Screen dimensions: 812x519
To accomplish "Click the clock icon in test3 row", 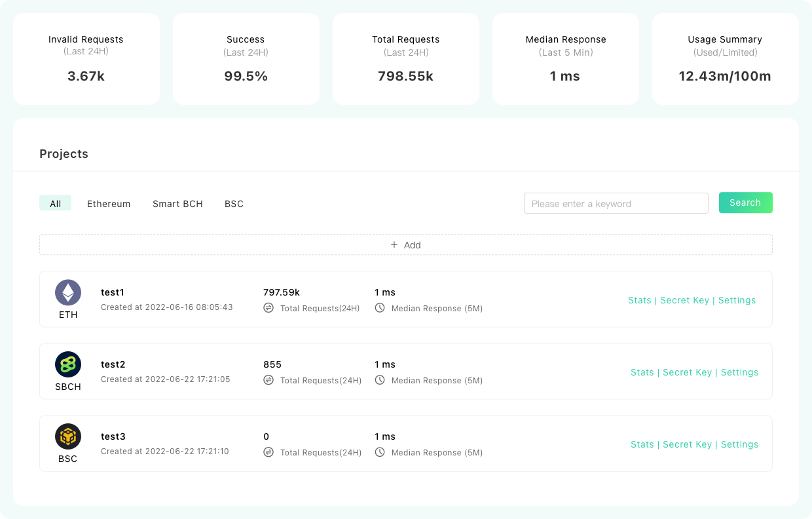I will 380,452.
